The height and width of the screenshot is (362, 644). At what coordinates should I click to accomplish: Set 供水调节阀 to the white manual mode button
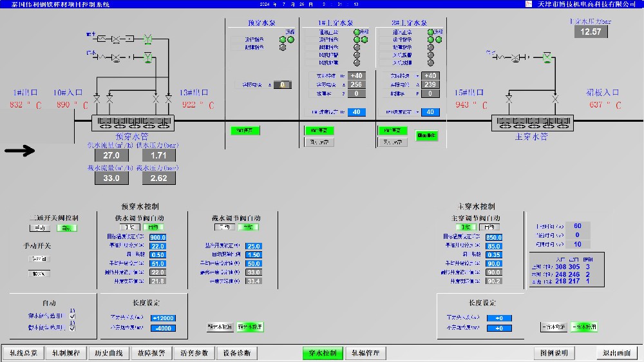130,227
